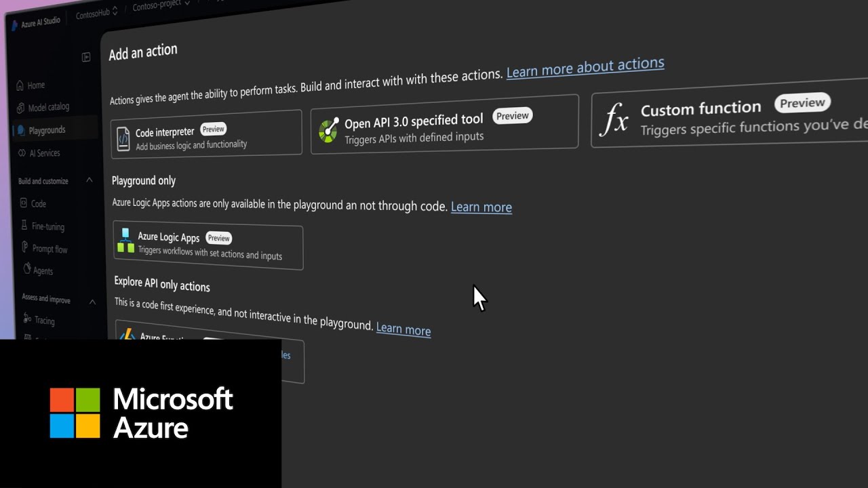Click the Tracing icon in the sidebar
Viewport: 868px width, 488px height.
(x=28, y=319)
